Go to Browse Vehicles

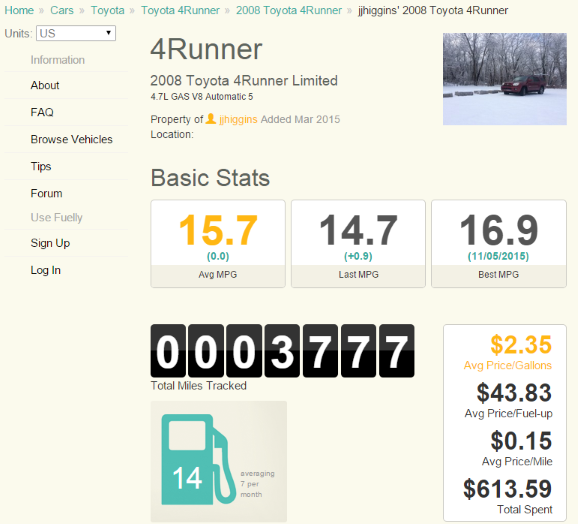coord(72,139)
